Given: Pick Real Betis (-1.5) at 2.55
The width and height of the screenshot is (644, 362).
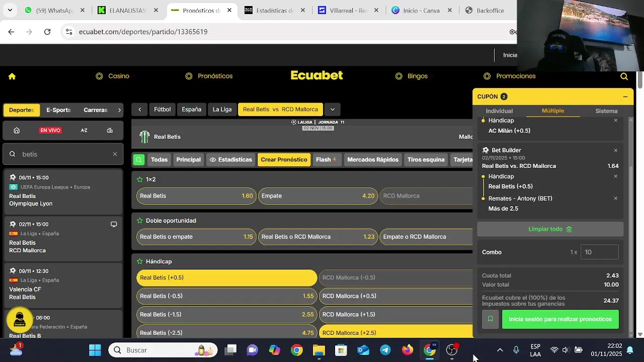Looking at the screenshot, I should (x=226, y=315).
